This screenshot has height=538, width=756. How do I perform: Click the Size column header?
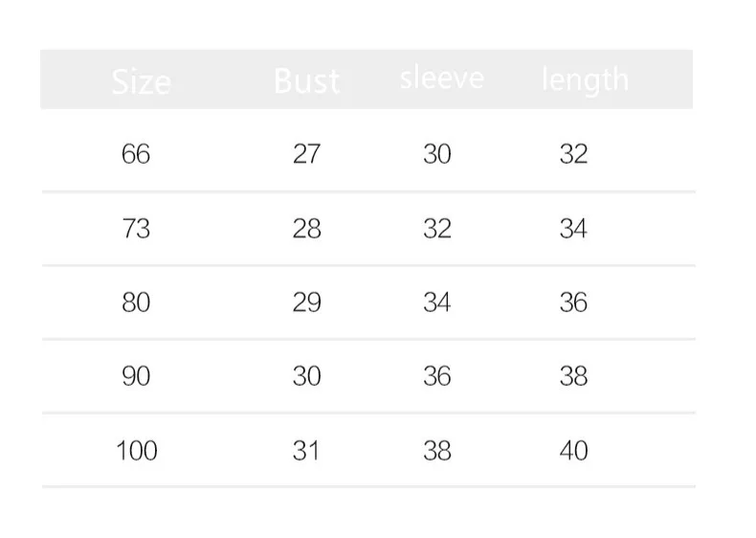point(141,80)
